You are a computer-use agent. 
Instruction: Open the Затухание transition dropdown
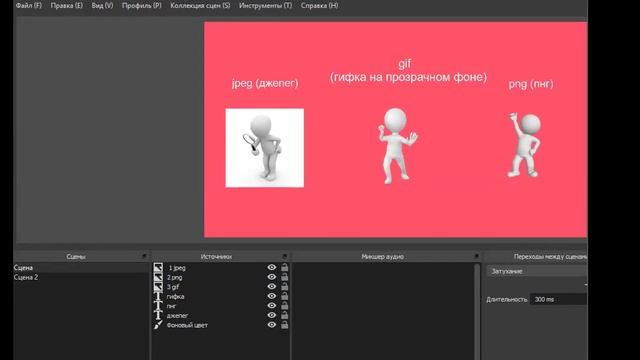537,271
